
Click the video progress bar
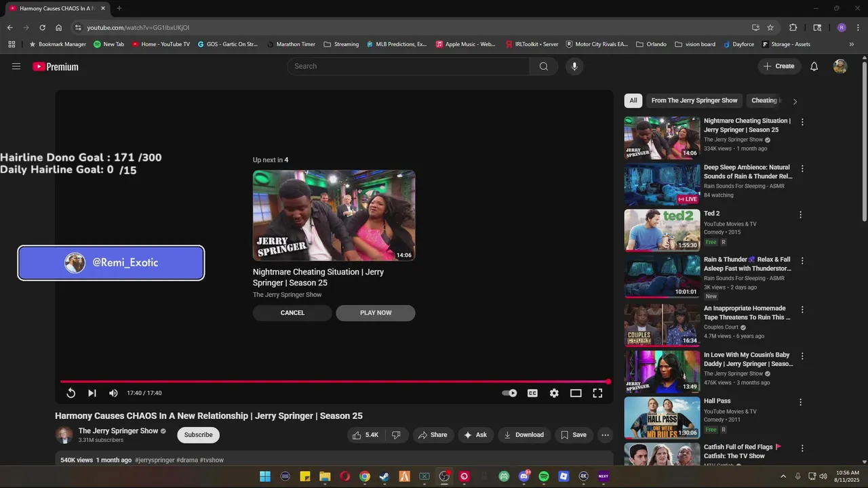click(x=334, y=382)
